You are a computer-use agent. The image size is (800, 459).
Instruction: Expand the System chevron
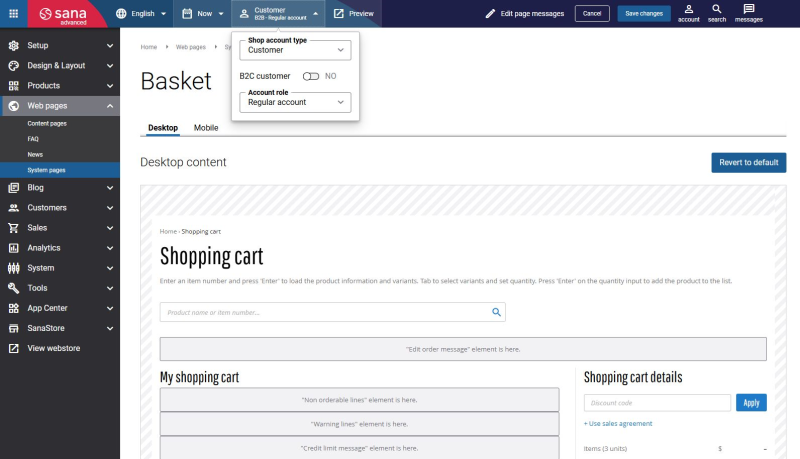(x=110, y=268)
